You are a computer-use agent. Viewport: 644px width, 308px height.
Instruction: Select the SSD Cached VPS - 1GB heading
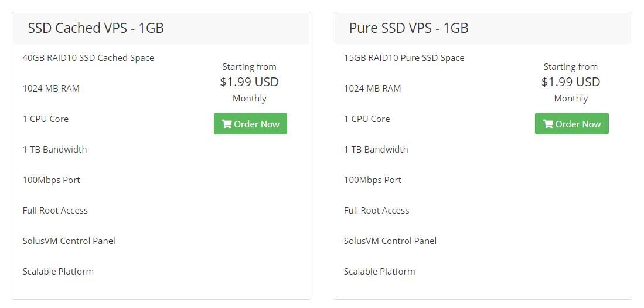pyautogui.click(x=96, y=28)
